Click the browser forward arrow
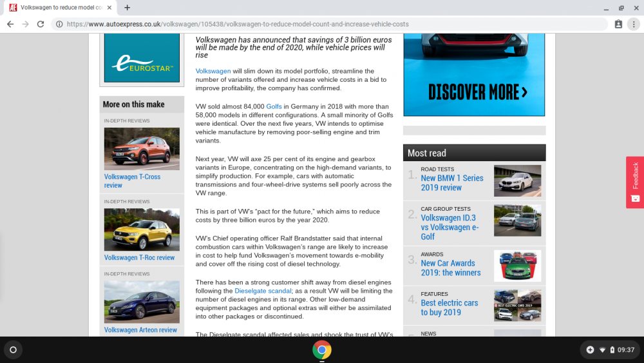The width and height of the screenshot is (644, 363). pos(26,25)
